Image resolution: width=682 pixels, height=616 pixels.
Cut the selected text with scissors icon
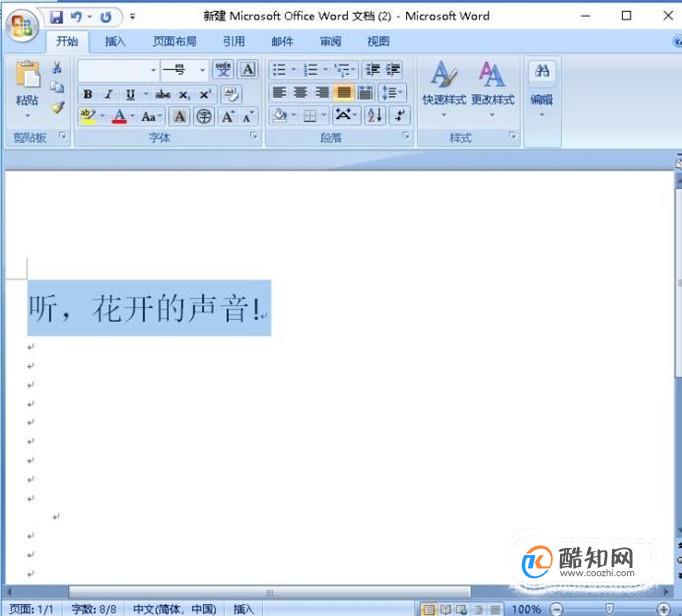pos(57,67)
